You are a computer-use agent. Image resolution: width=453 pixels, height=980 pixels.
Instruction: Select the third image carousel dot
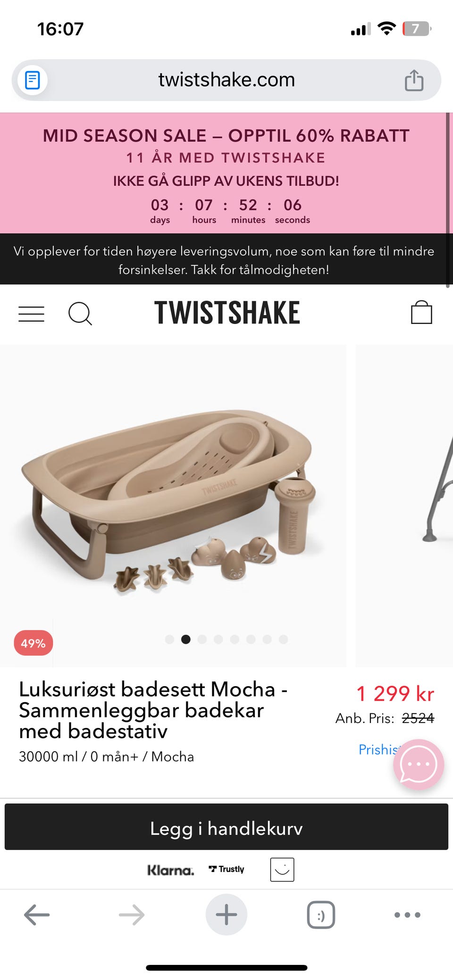pyautogui.click(x=202, y=639)
